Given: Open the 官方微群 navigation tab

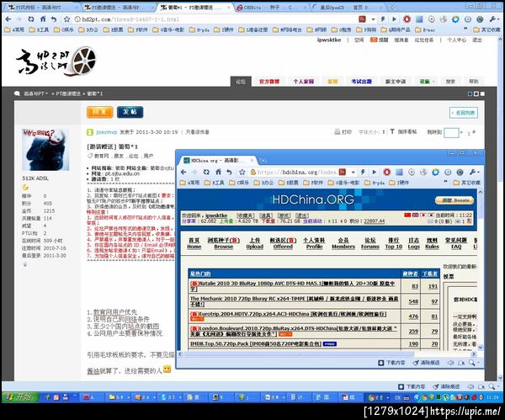Looking at the screenshot, I should [x=269, y=82].
